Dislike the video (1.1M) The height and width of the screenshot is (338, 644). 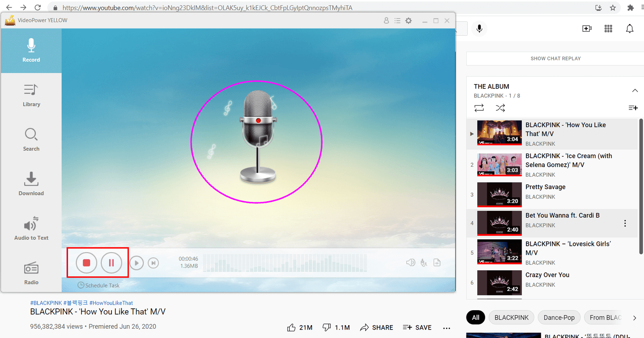pos(336,328)
